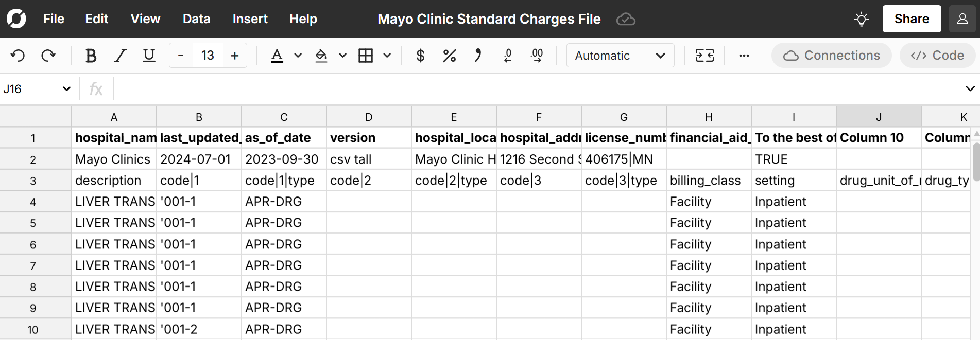Image resolution: width=980 pixels, height=340 pixels.
Task: Click the redo arrow icon
Action: (48, 56)
